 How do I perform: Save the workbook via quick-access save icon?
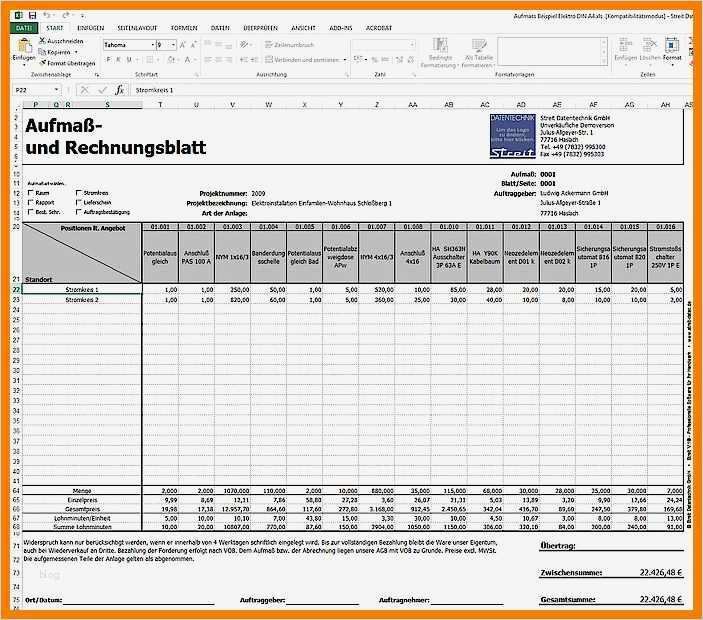(x=32, y=15)
